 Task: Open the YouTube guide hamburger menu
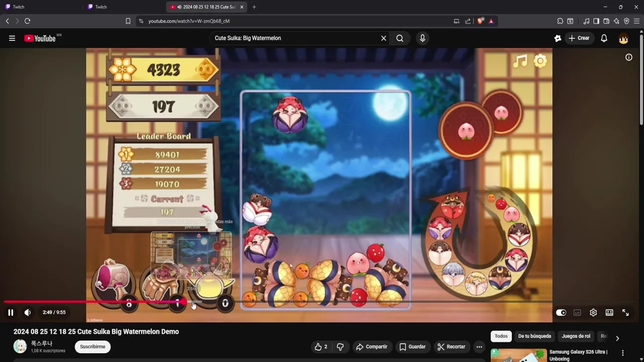pyautogui.click(x=12, y=38)
